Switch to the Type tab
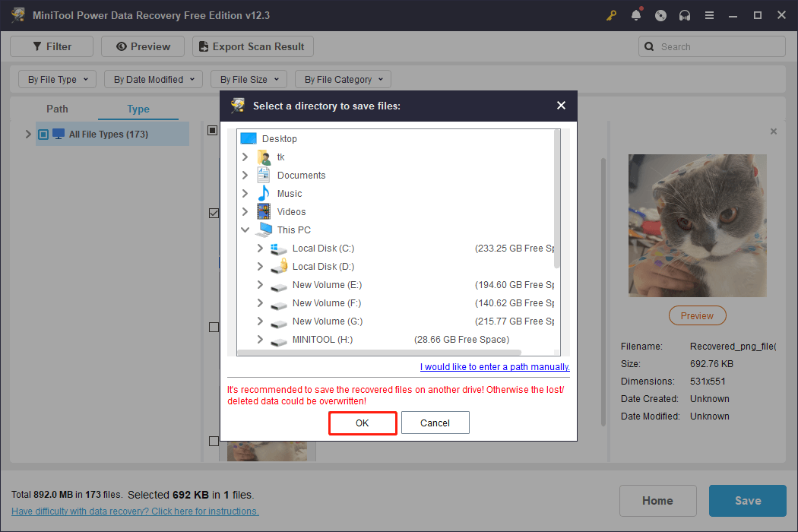Viewport: 798px width, 532px height. pos(138,109)
